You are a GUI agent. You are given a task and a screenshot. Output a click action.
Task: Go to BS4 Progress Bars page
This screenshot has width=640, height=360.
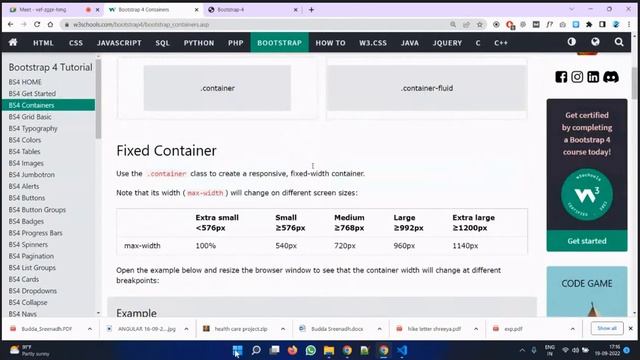pyautogui.click(x=36, y=233)
